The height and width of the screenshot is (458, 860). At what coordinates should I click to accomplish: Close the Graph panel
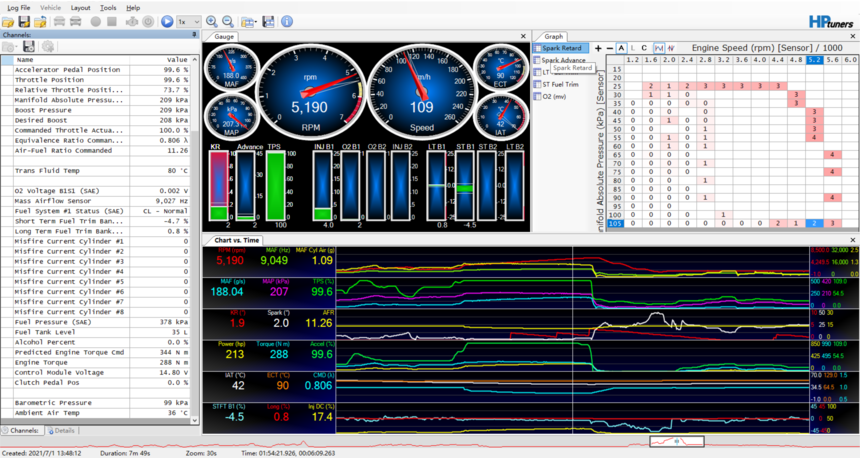tap(852, 36)
